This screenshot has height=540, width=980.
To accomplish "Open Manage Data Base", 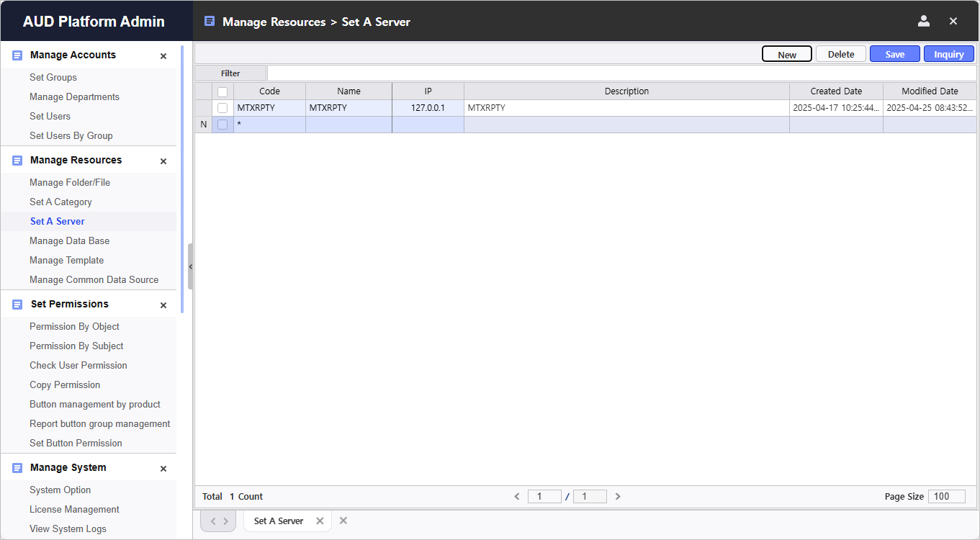I will pos(69,240).
